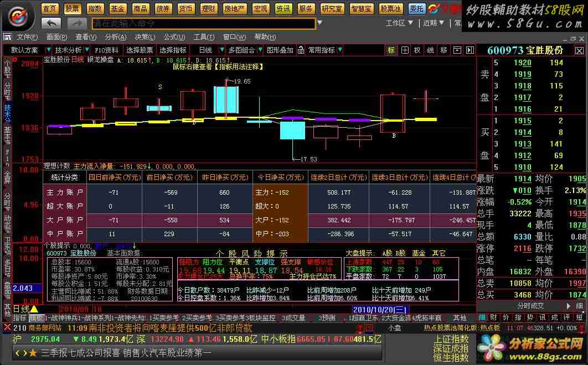
Task: Expand the command input dropdown arrow
Action: coord(319,23)
